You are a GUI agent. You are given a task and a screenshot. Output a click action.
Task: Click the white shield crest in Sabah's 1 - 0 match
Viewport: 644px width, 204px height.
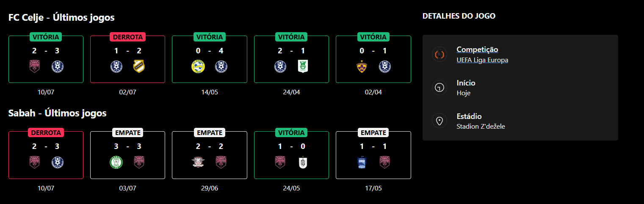[302, 163]
